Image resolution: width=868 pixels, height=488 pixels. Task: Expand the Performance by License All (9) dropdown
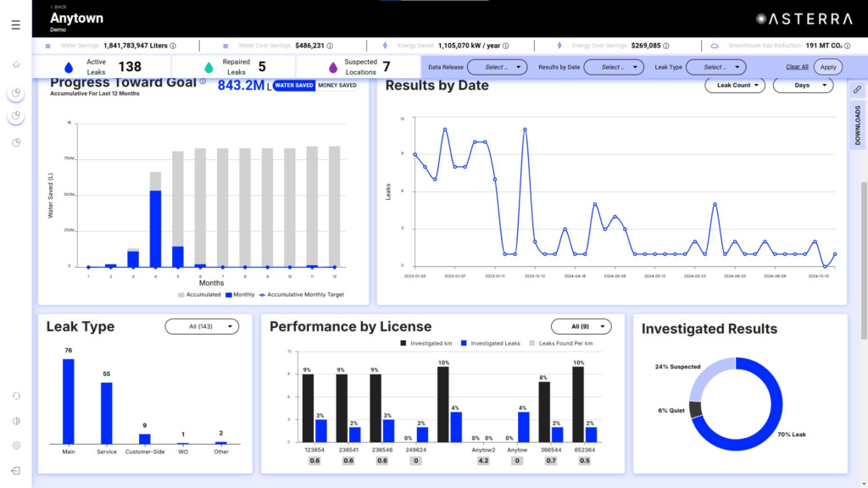(581, 326)
